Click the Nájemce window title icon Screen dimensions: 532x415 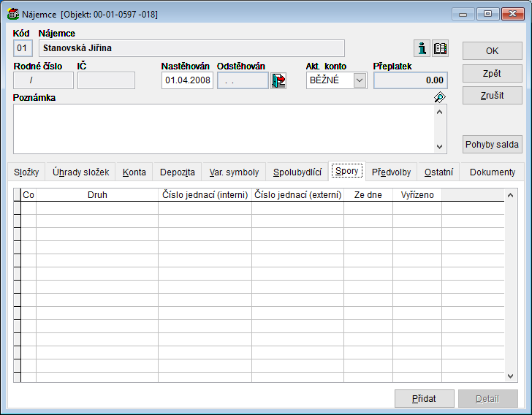(12, 14)
